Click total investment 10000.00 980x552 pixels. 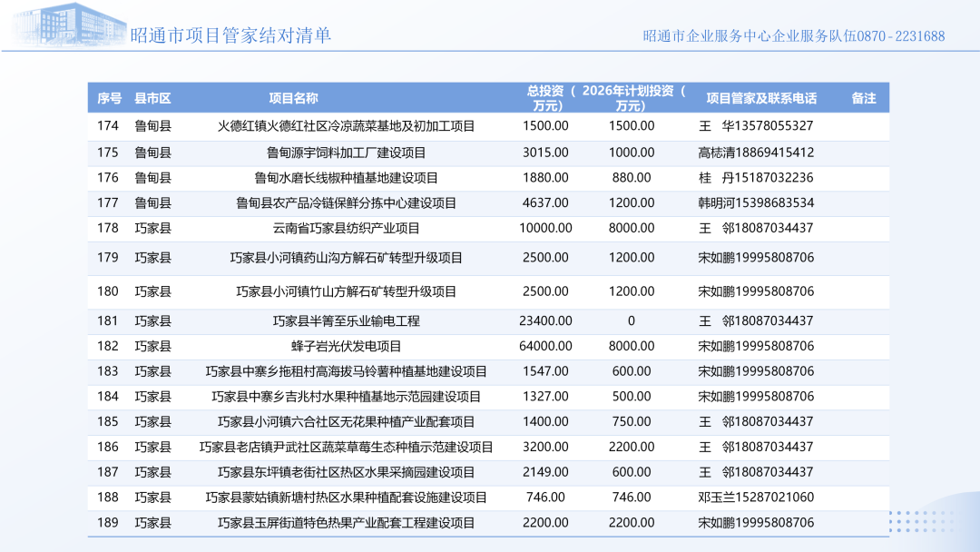pos(545,228)
